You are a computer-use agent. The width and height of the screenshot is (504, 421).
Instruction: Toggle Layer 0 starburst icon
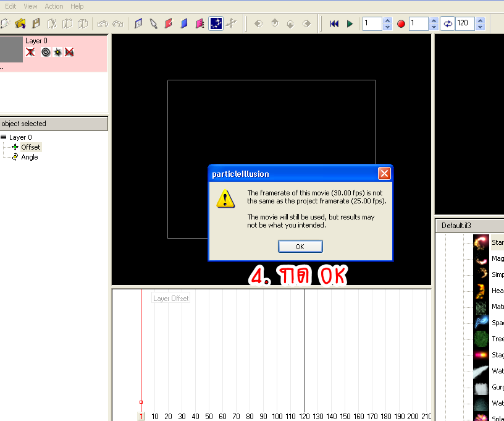(57, 52)
